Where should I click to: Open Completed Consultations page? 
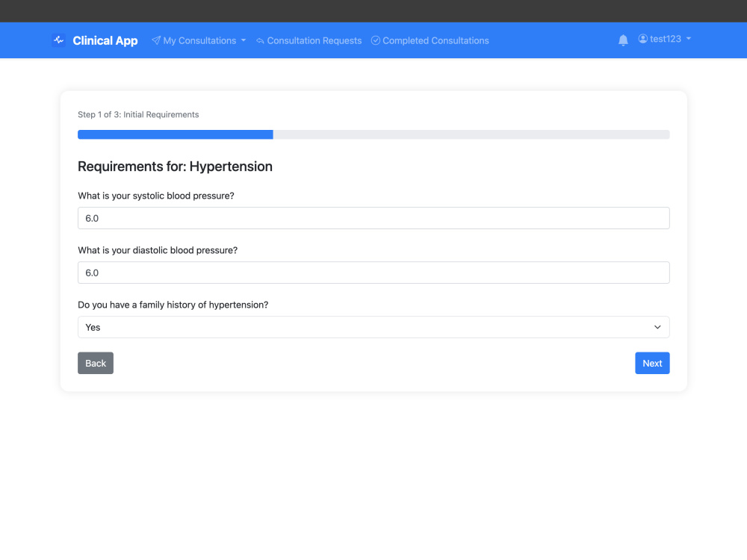(x=430, y=40)
